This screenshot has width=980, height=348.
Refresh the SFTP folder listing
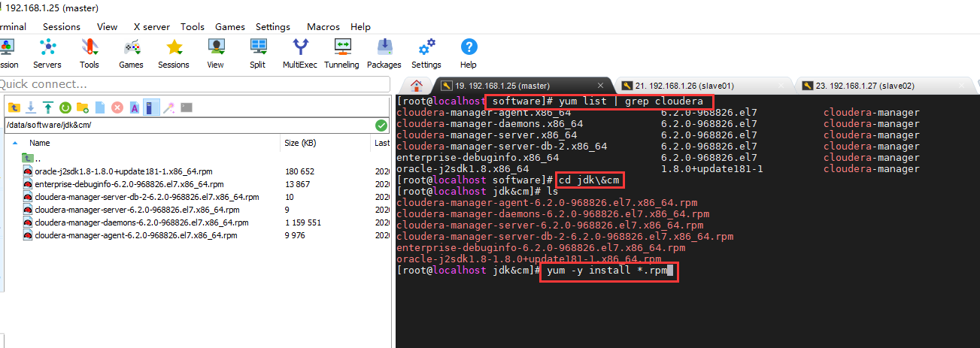click(x=65, y=107)
